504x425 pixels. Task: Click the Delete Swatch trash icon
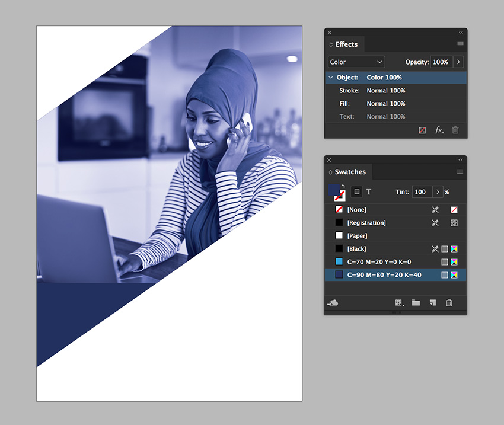click(x=449, y=303)
